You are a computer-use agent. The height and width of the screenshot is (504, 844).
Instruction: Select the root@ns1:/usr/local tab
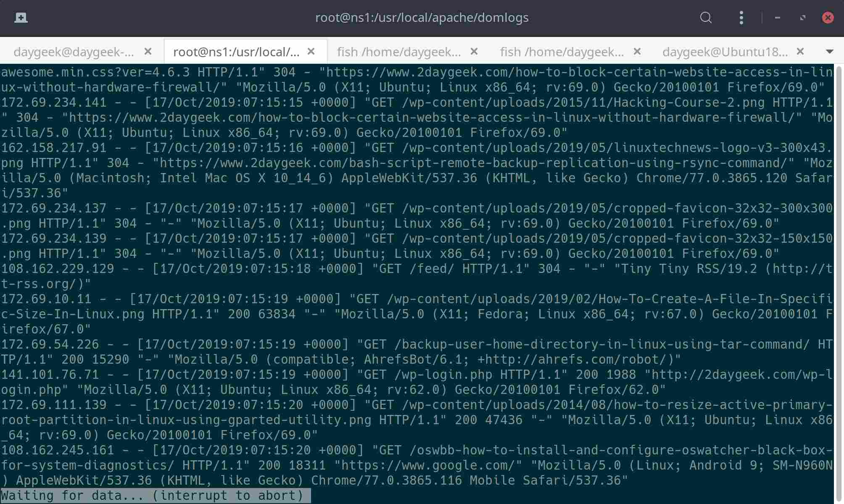tap(236, 52)
